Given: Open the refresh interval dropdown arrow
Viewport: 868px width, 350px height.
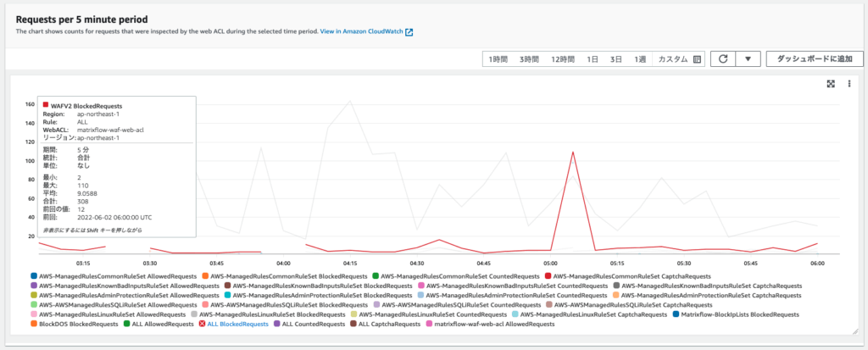Looking at the screenshot, I should (747, 59).
